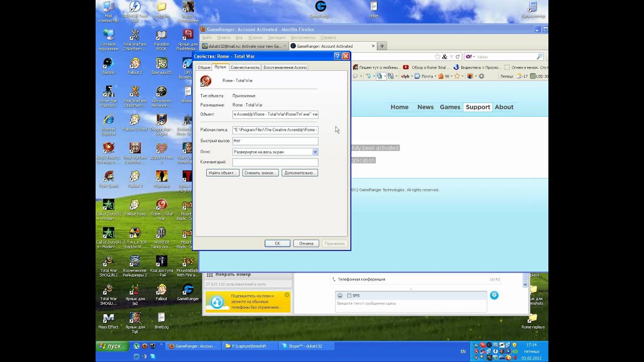Screen dimensions: 644x362
Task: Open the programs folder on desktop
Action: tap(162, 10)
